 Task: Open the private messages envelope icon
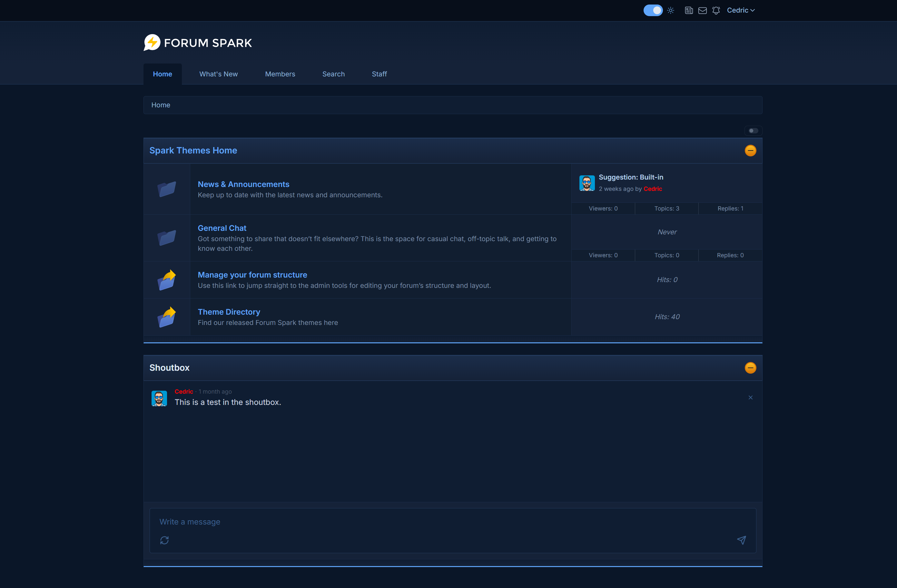703,11
